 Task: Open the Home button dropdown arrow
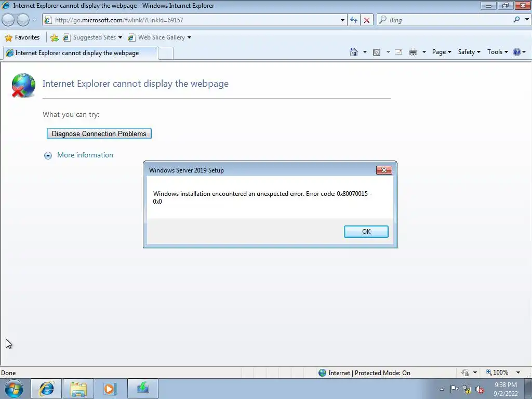[x=365, y=52]
